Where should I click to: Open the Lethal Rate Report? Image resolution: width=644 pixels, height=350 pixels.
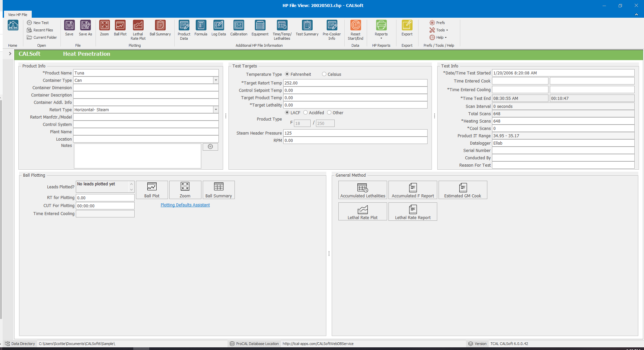tap(413, 211)
